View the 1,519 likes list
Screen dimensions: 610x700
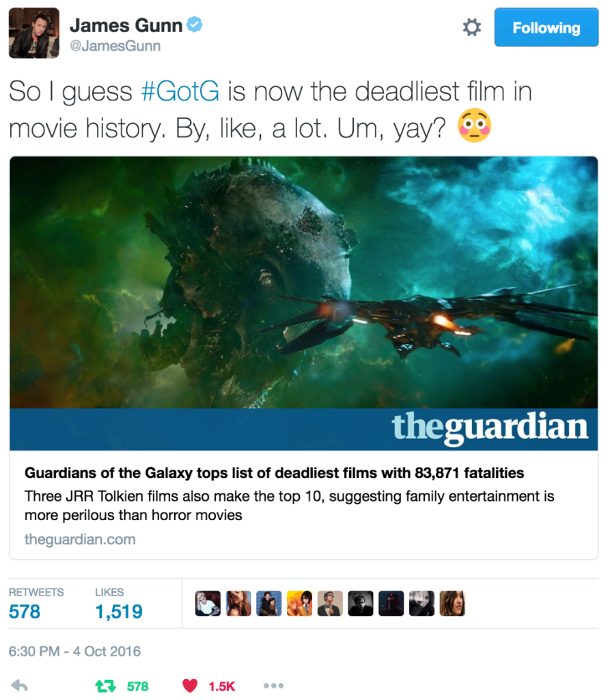click(119, 604)
